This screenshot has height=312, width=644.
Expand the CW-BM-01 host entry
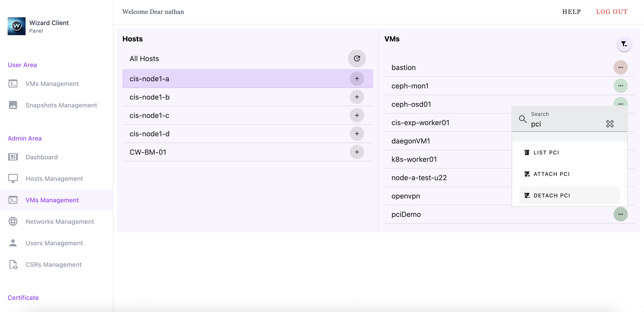[357, 152]
